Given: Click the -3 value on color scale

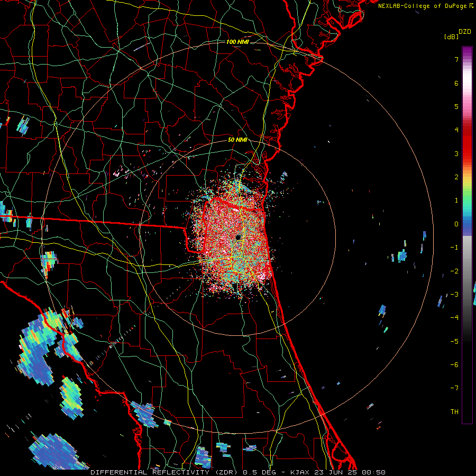Looking at the screenshot, I should pyautogui.click(x=454, y=294).
